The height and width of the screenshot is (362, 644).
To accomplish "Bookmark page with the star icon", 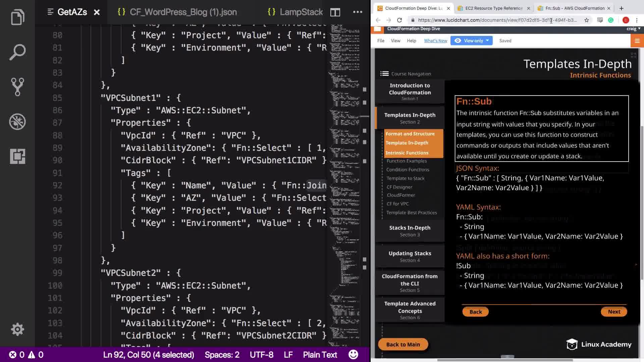I will [x=587, y=20].
